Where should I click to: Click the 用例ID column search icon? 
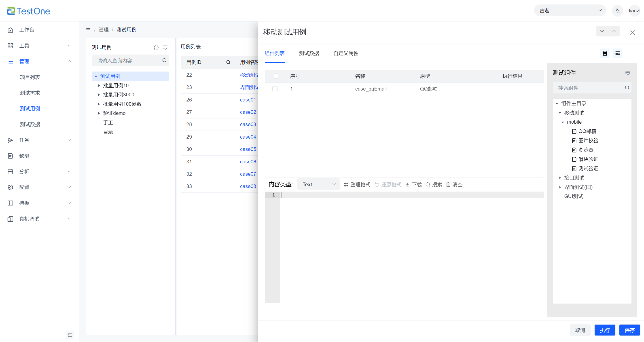pos(228,62)
